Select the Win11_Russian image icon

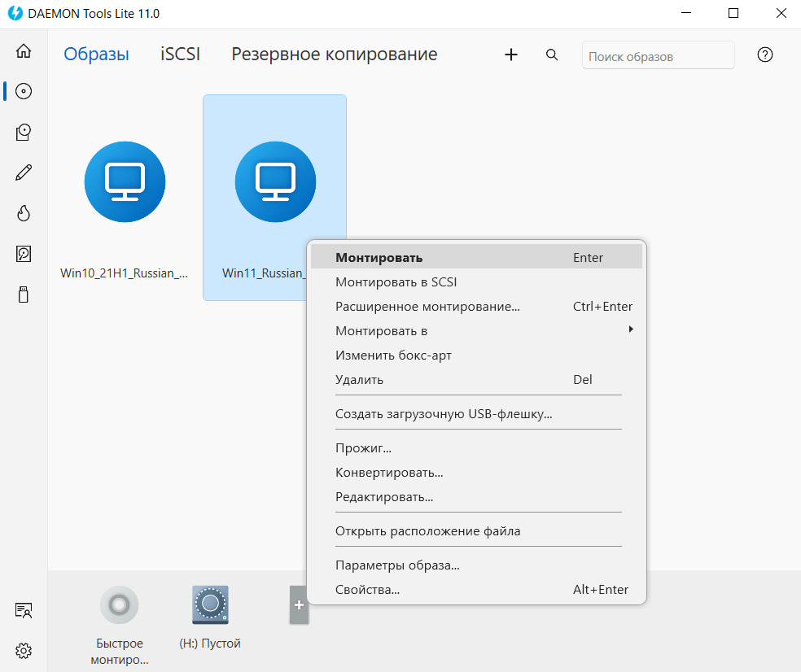[x=275, y=181]
